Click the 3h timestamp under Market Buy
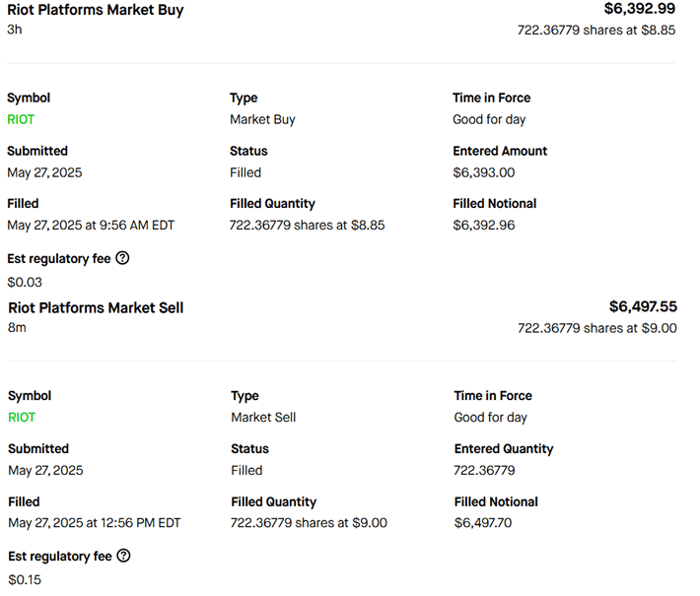700x596 pixels. (x=14, y=30)
